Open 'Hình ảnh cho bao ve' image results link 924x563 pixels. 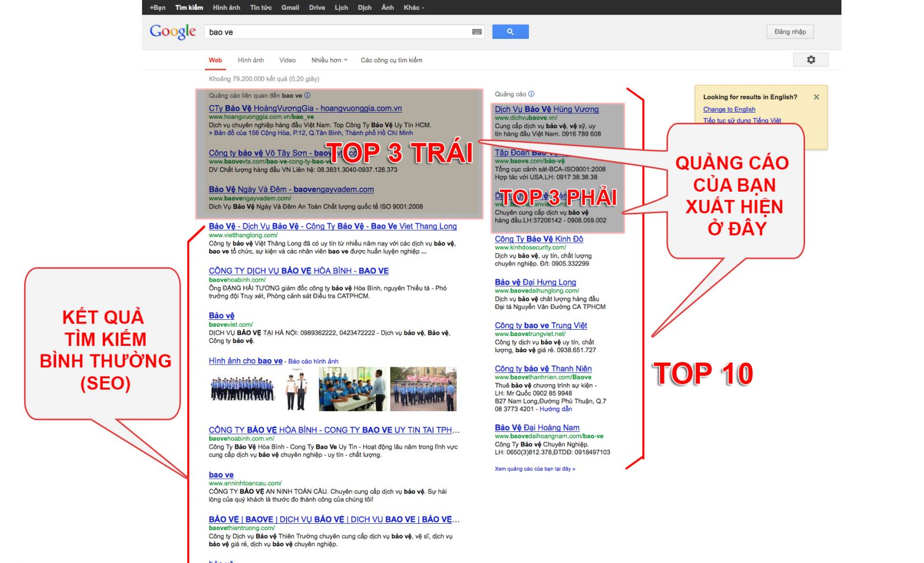point(245,361)
